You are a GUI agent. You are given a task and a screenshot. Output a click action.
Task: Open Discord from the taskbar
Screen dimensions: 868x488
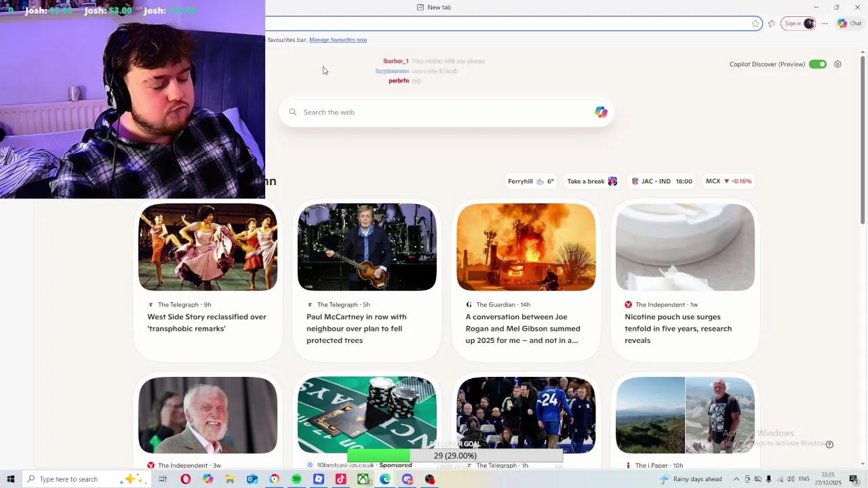click(408, 479)
